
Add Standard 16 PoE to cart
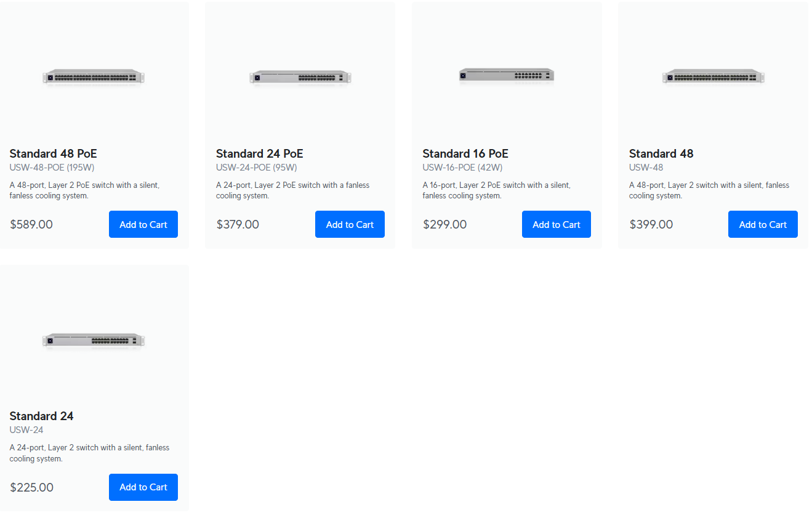pos(557,224)
